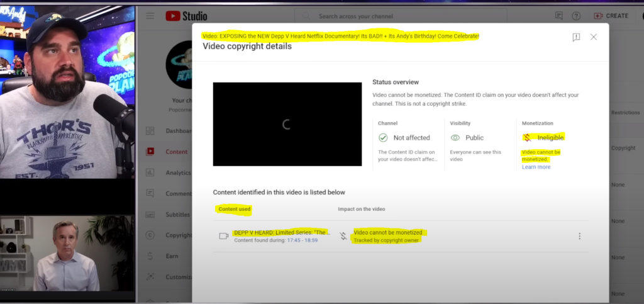The width and height of the screenshot is (644, 304).
Task: Click the 'DEPP V HEARD: Limited Series' claim title
Action: pyautogui.click(x=282, y=232)
